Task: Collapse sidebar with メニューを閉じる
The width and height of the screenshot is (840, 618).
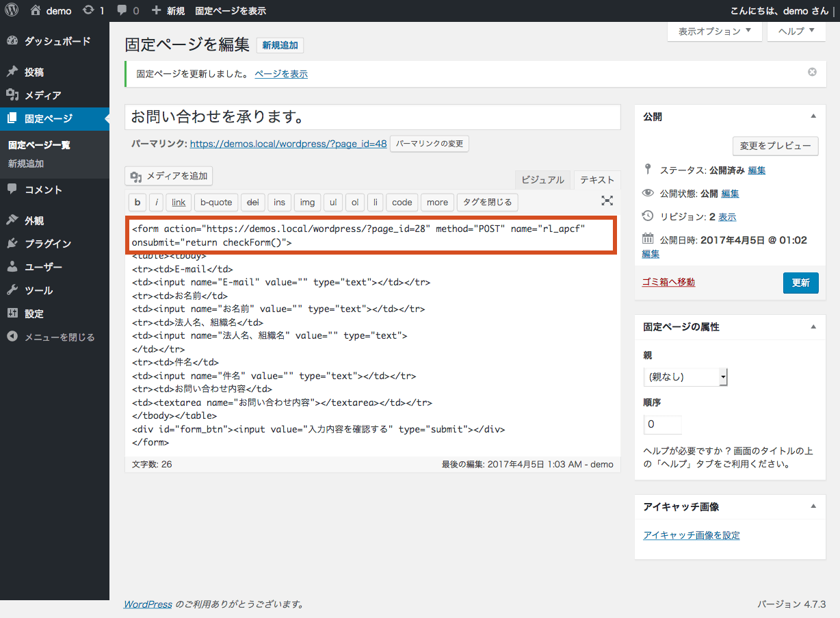Action: [55, 337]
